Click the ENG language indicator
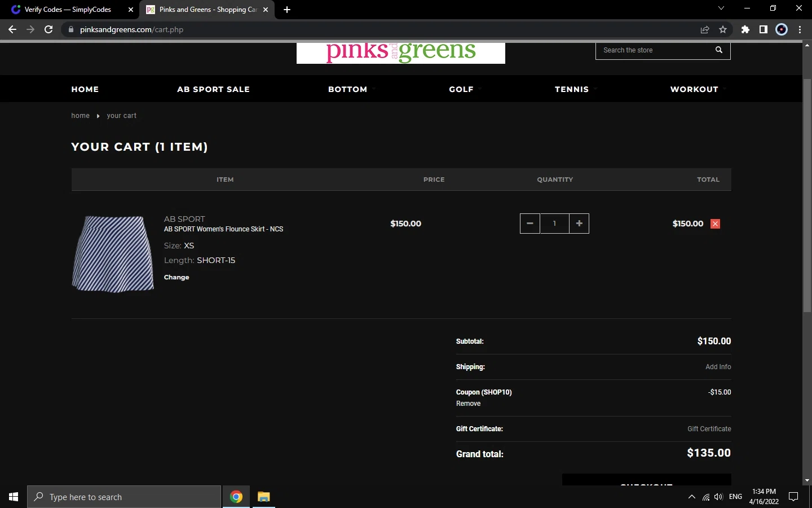Image resolution: width=812 pixels, height=508 pixels. pyautogui.click(x=735, y=497)
